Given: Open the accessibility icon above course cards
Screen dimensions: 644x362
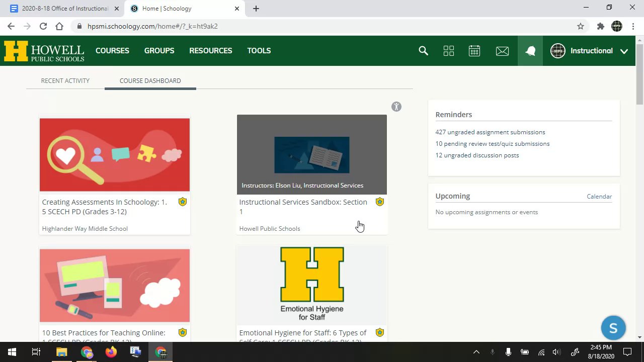Looking at the screenshot, I should (x=396, y=107).
